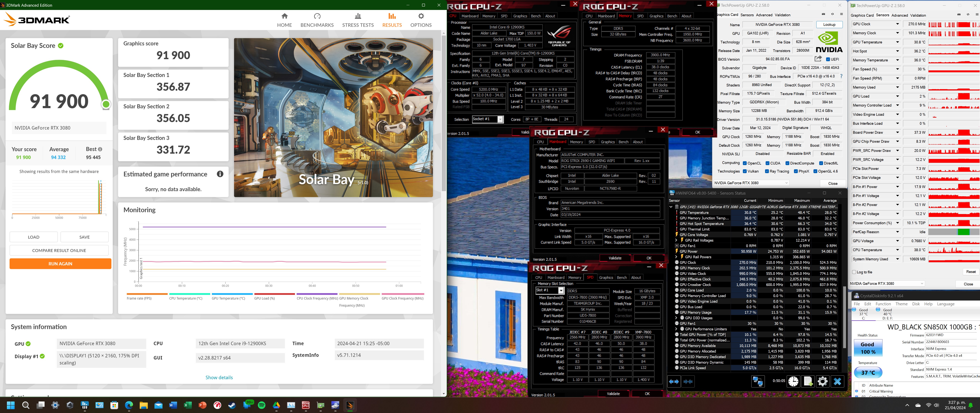Click the Bus Interface question mark icon in GPU-Z

pos(841,77)
